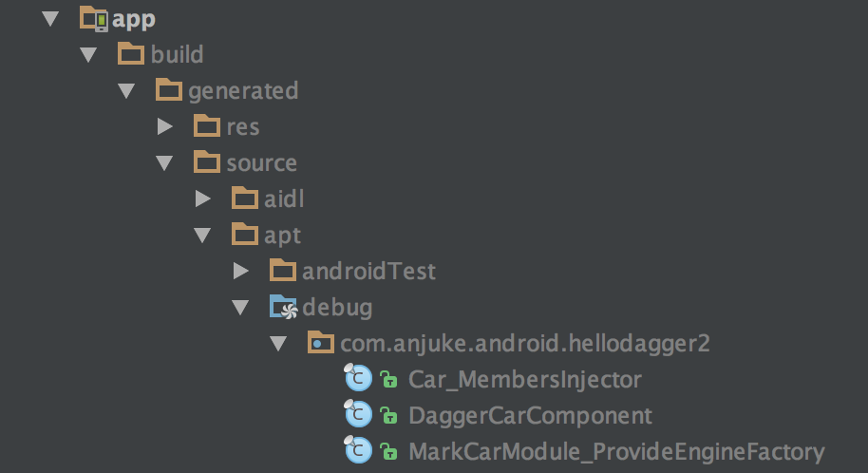Collapse the app module node
868x473 pixels.
(52, 19)
